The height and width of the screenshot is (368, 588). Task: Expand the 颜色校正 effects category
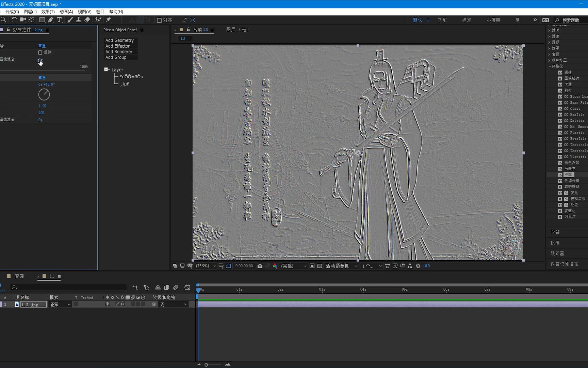click(x=549, y=60)
